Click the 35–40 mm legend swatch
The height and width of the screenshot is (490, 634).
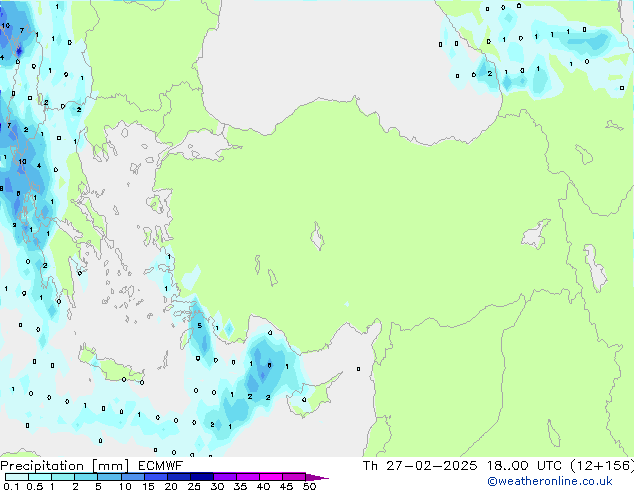click(248, 477)
